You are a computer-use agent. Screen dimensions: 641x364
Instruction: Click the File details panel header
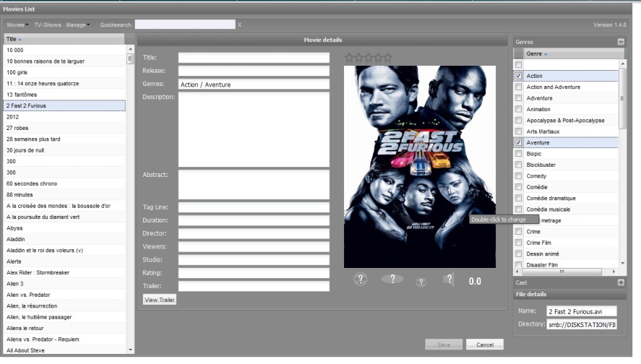coord(570,294)
